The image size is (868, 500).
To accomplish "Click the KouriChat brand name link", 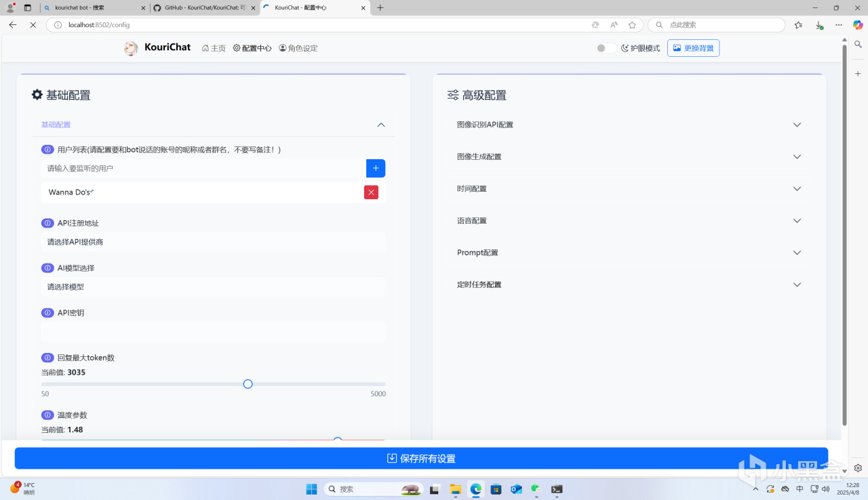I will 167,47.
